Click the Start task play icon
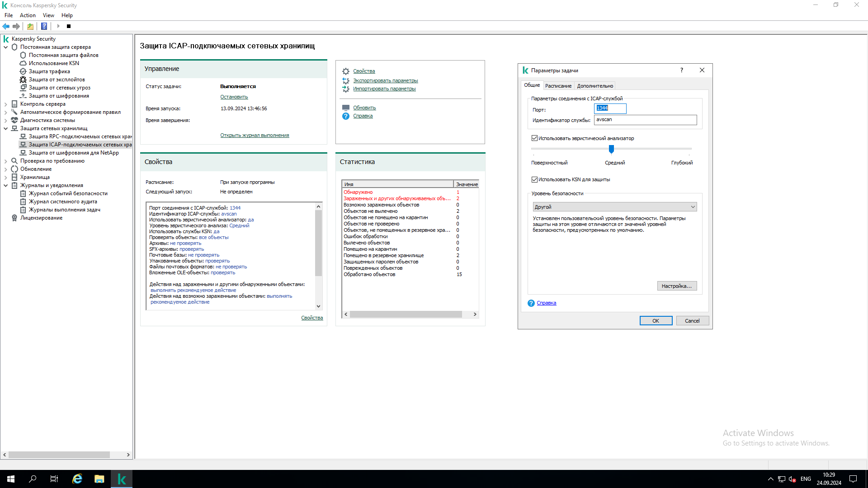The width and height of the screenshot is (868, 488). [58, 26]
